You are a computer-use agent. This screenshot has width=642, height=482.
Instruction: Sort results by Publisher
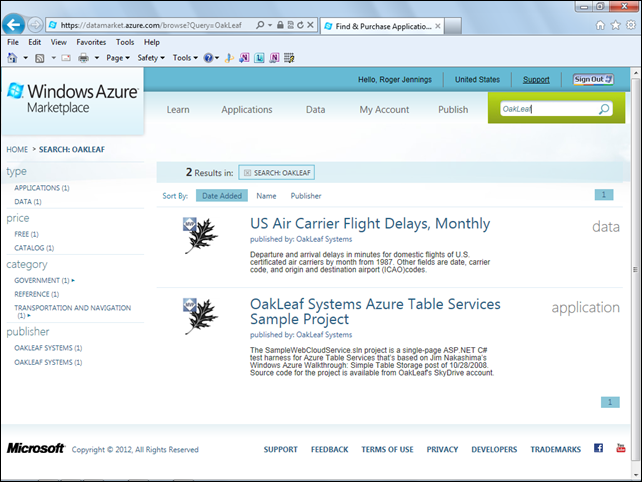(306, 196)
